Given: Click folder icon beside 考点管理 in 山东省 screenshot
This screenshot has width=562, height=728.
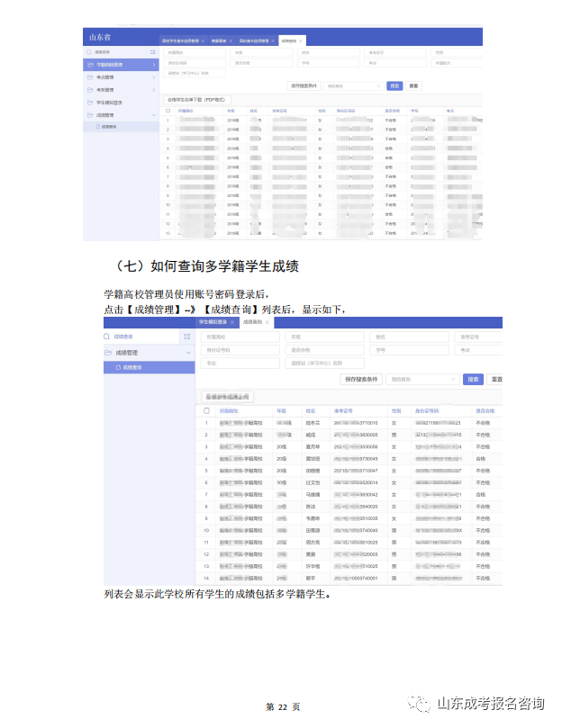Looking at the screenshot, I should click(90, 77).
